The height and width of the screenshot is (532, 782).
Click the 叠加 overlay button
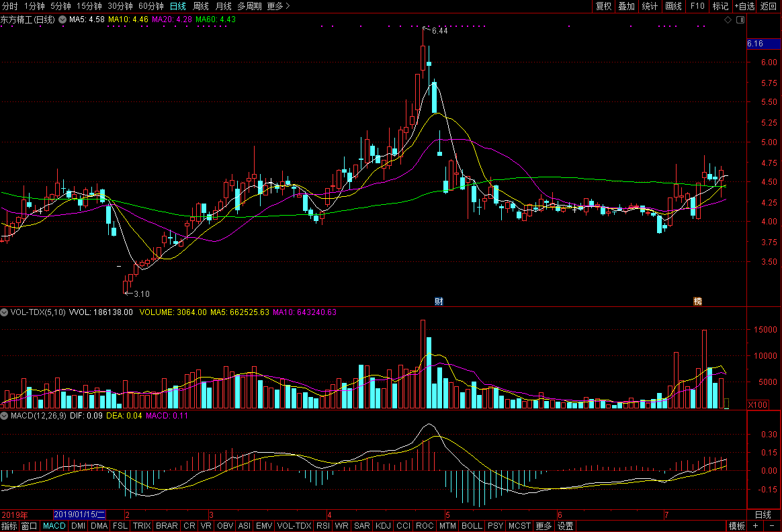(626, 6)
